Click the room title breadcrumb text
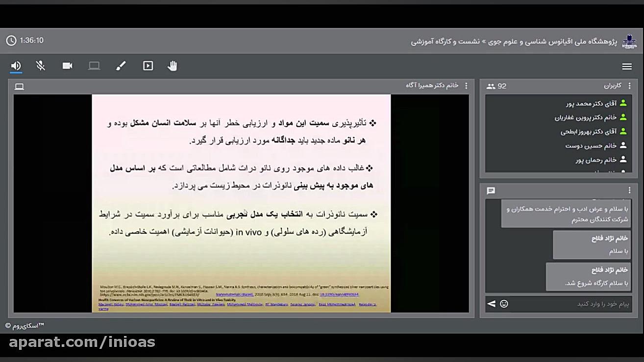The height and width of the screenshot is (362, 644). [514, 42]
